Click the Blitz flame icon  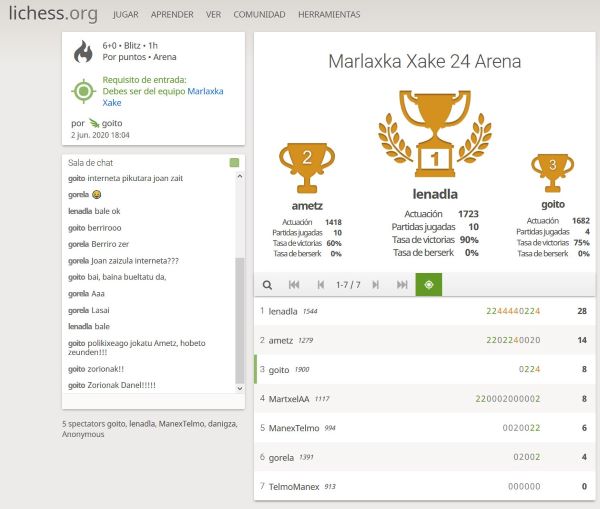coord(84,52)
